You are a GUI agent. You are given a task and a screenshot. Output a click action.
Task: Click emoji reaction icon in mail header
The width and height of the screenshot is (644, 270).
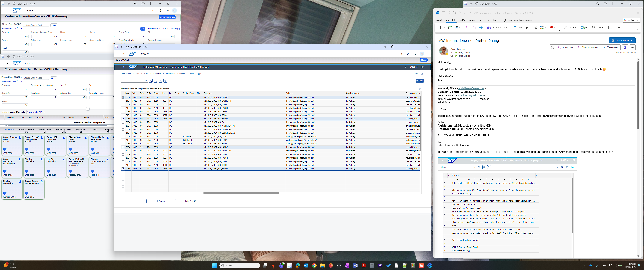pyautogui.click(x=553, y=47)
